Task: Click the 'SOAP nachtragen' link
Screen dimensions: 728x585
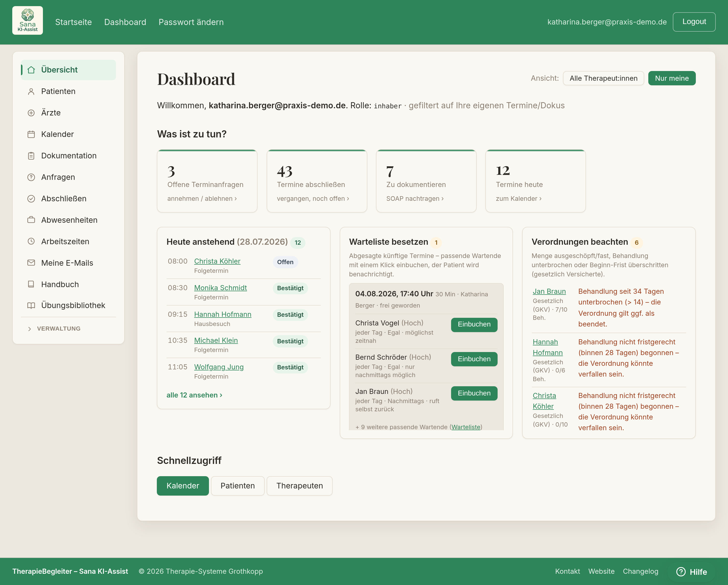Action: coord(415,198)
